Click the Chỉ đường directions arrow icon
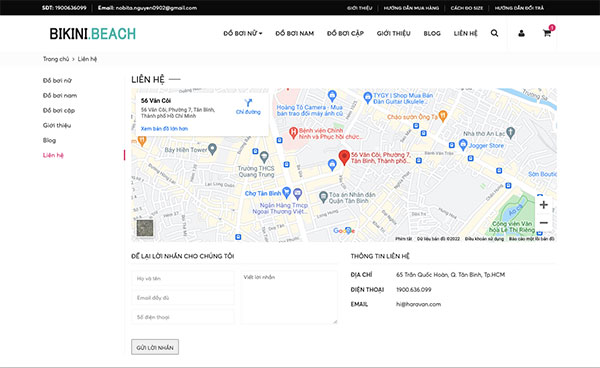The width and height of the screenshot is (600, 368). pos(248,103)
